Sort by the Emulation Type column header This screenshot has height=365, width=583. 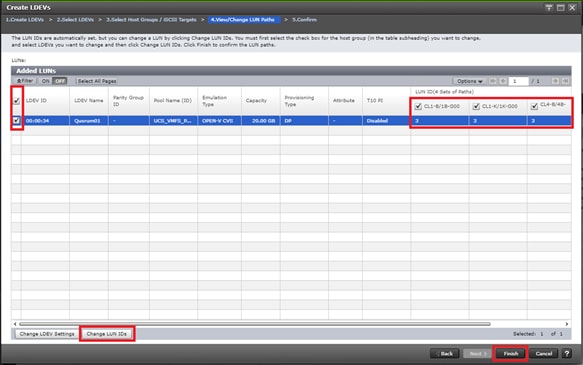pos(219,101)
